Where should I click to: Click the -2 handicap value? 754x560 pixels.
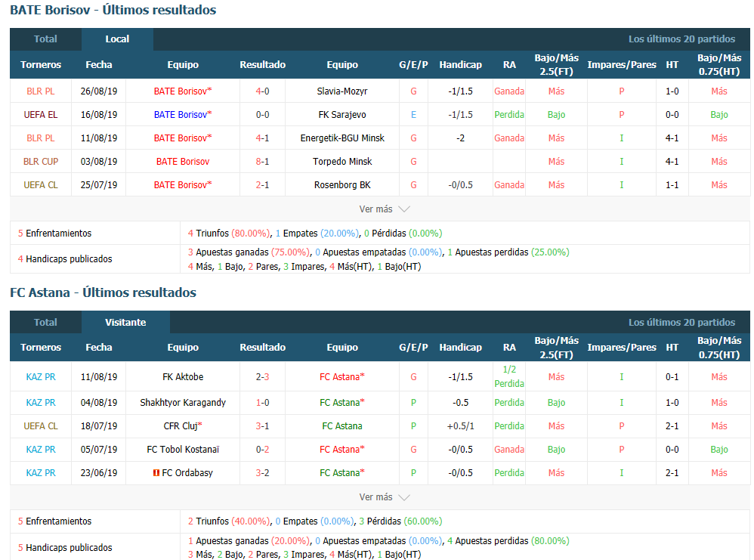coord(460,138)
